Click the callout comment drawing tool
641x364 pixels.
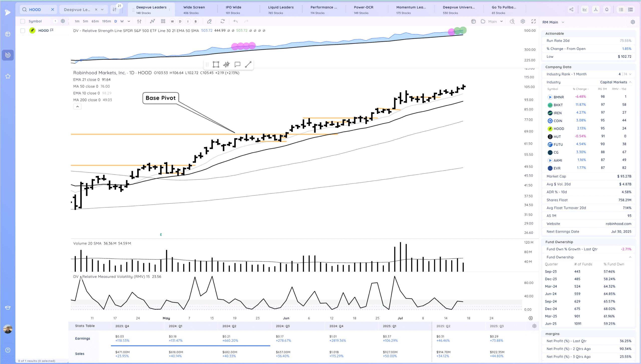point(237,65)
